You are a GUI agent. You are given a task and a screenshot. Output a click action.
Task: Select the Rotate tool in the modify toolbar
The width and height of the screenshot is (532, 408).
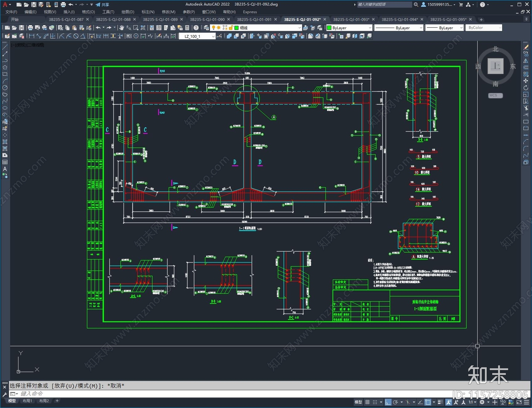pyautogui.click(x=526, y=88)
